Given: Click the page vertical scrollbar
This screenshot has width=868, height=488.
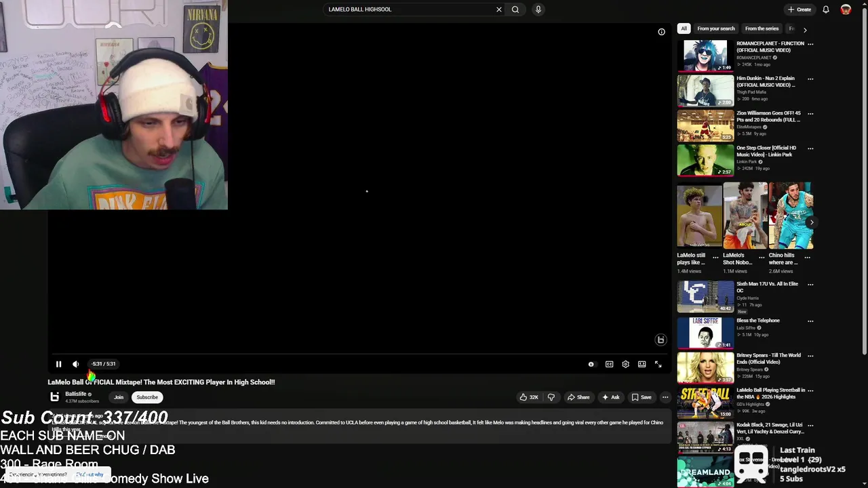Looking at the screenshot, I should [x=864, y=183].
